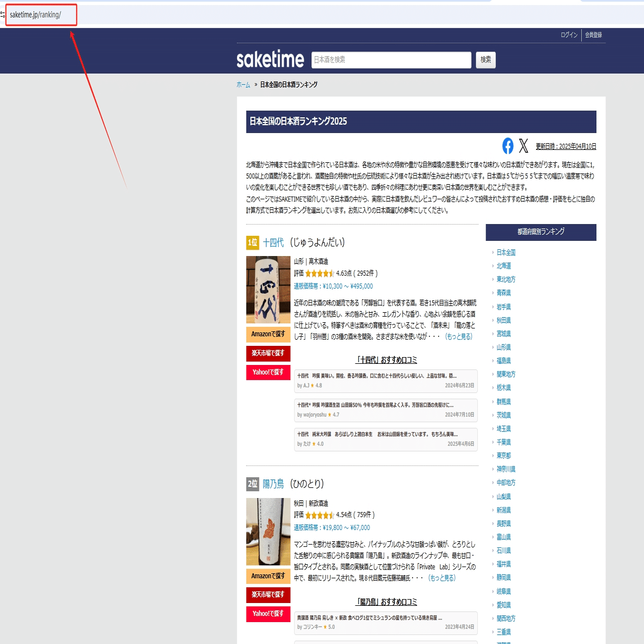Image resolution: width=644 pixels, height=644 pixels.
Task: Select 岩手県 in prefecture ranking list
Action: [504, 307]
